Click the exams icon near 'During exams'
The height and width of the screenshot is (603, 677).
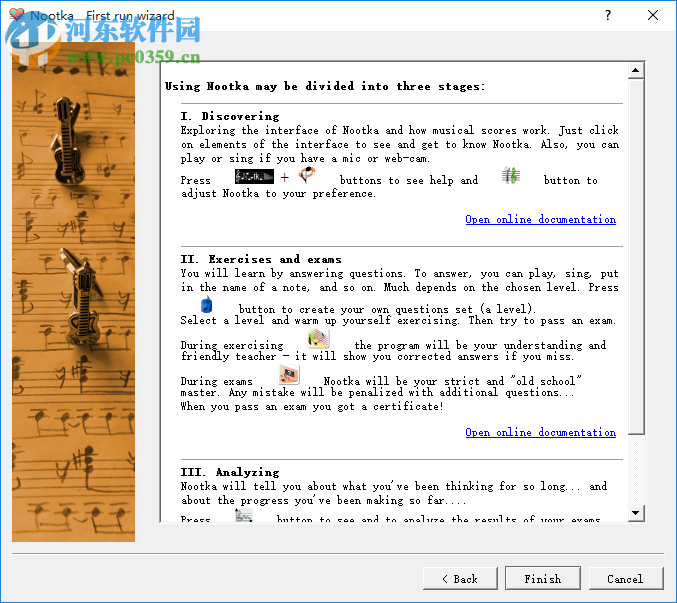[288, 374]
